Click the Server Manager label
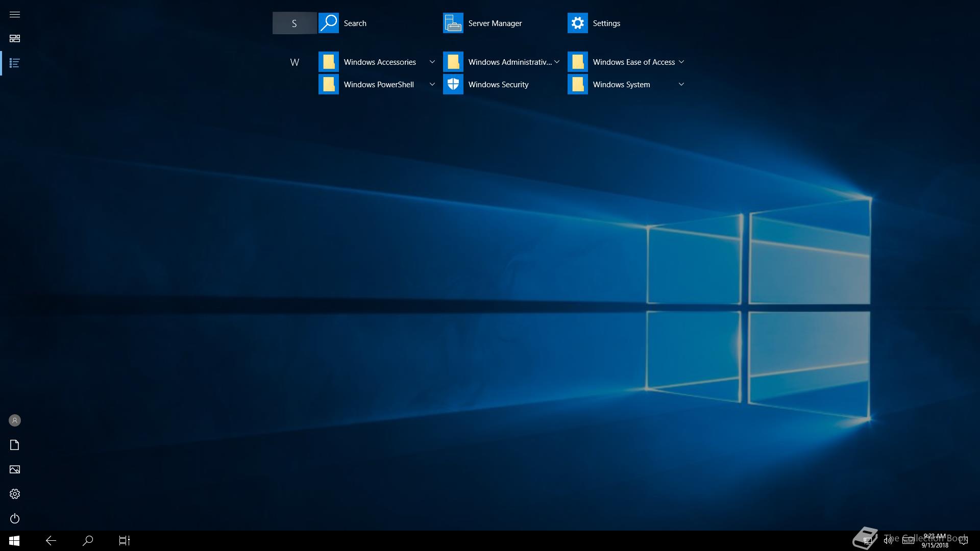This screenshot has height=551, width=980. [x=495, y=23]
